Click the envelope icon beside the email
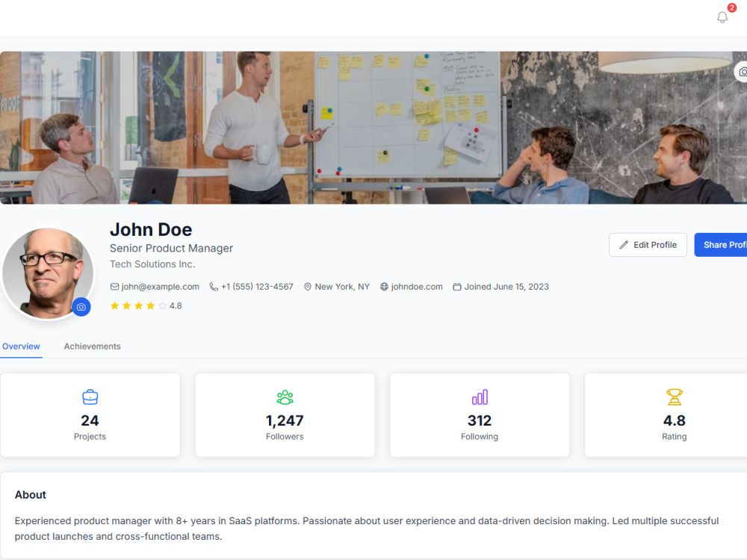This screenshot has height=560, width=747. [114, 287]
